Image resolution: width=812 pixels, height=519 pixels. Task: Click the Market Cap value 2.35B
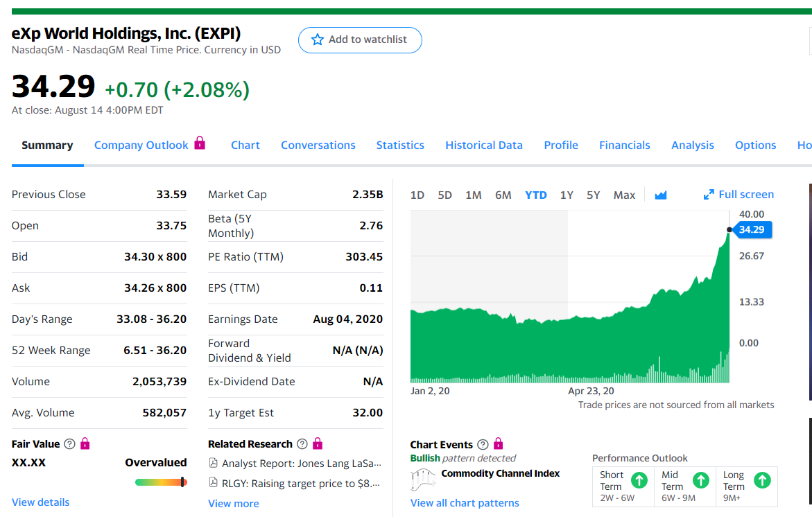coord(368,195)
